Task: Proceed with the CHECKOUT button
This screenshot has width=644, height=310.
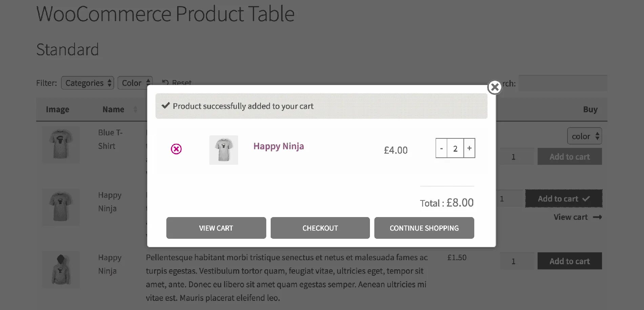Action: tap(320, 228)
